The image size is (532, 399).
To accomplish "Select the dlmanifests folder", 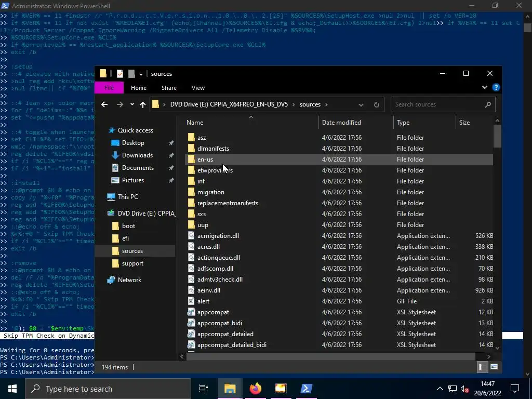I will tap(213, 149).
